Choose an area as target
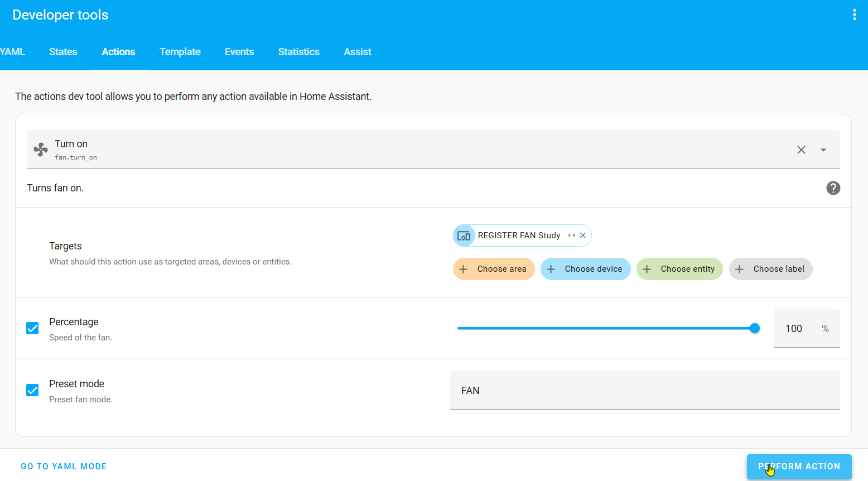This screenshot has width=868, height=481. click(x=494, y=269)
